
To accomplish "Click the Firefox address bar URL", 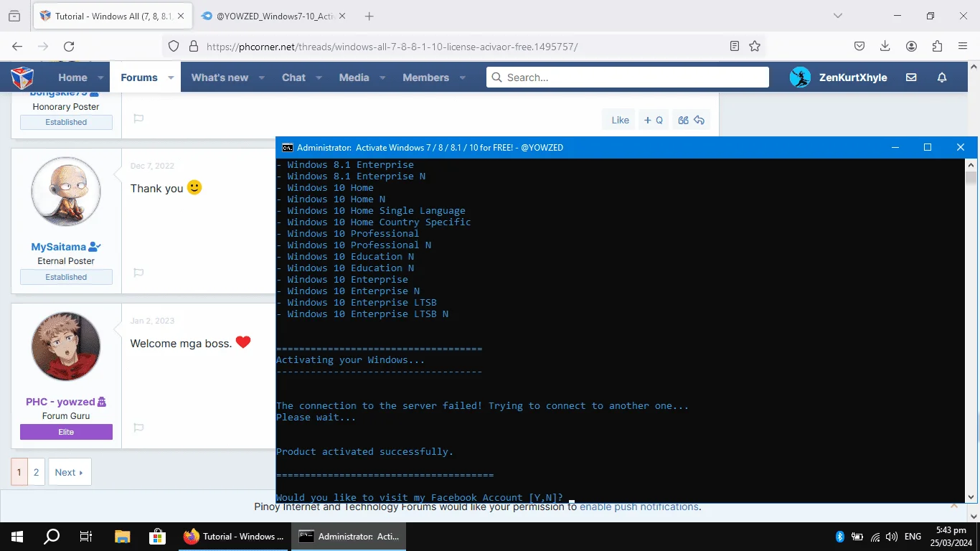I will pyautogui.click(x=392, y=47).
